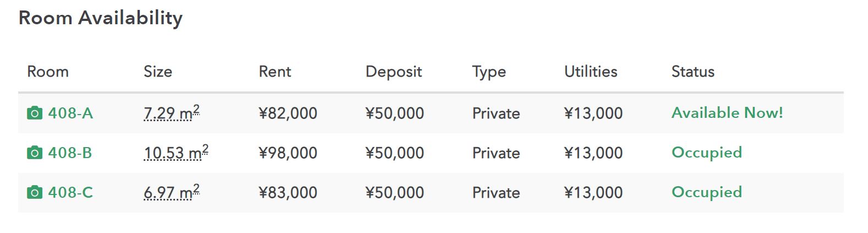The width and height of the screenshot is (868, 233).
Task: Open photos via camera icon for room 408-A
Action: pyautogui.click(x=34, y=113)
